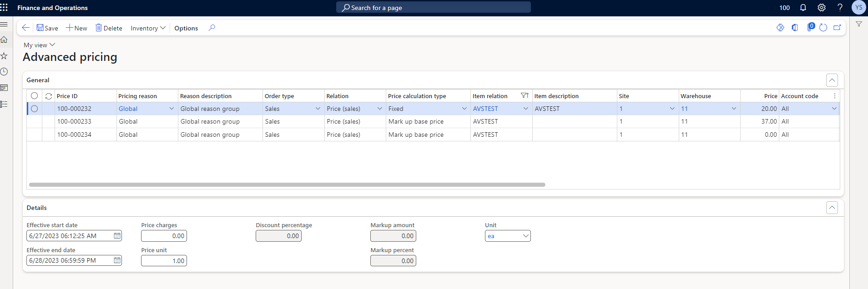868x289 pixels.
Task: Open the AVSTEST item relation link in first row
Action: (x=485, y=109)
